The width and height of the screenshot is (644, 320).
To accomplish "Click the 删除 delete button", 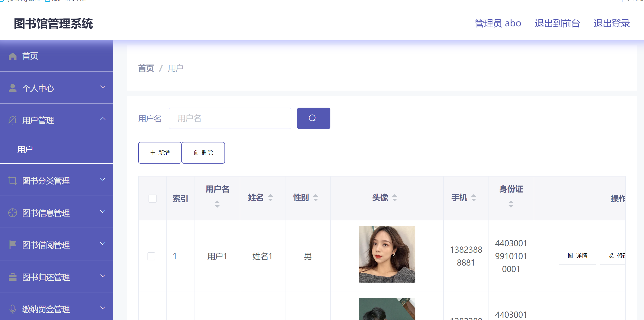I will [x=203, y=153].
